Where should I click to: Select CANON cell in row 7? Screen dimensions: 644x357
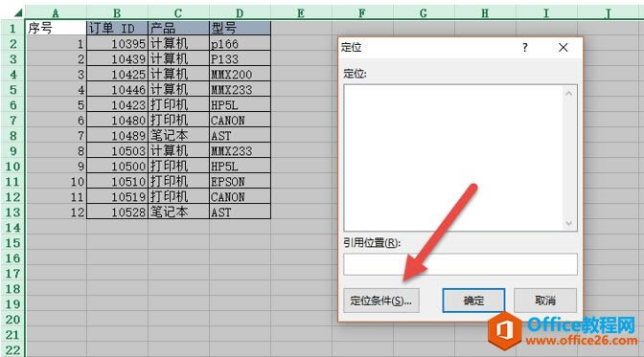[240, 121]
